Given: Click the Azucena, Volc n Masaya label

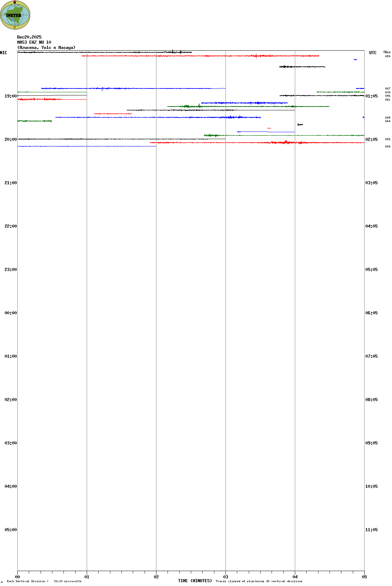Looking at the screenshot, I should click(46, 48).
